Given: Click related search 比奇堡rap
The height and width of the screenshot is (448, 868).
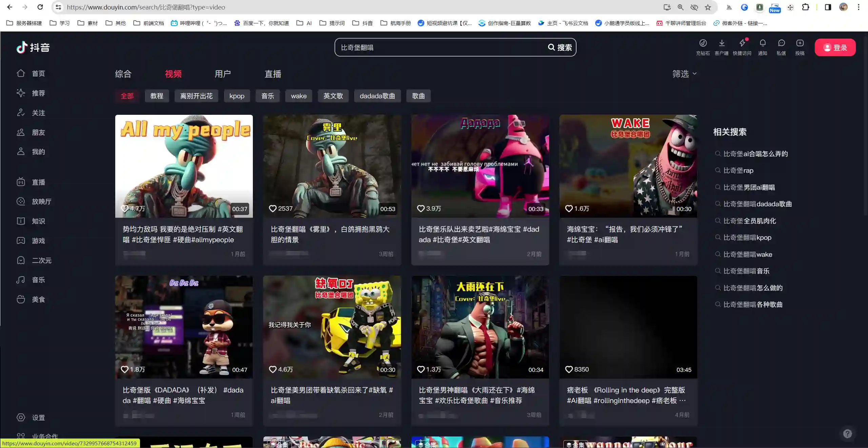Looking at the screenshot, I should (738, 170).
